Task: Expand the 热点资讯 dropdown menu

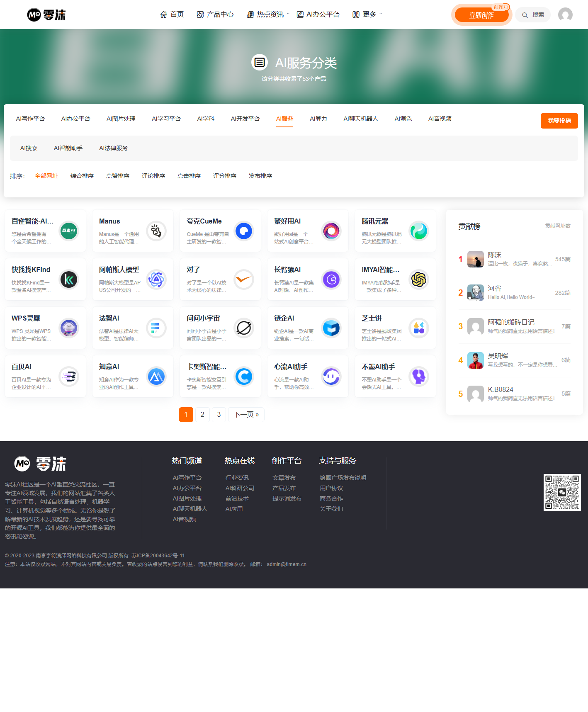Action: click(268, 15)
